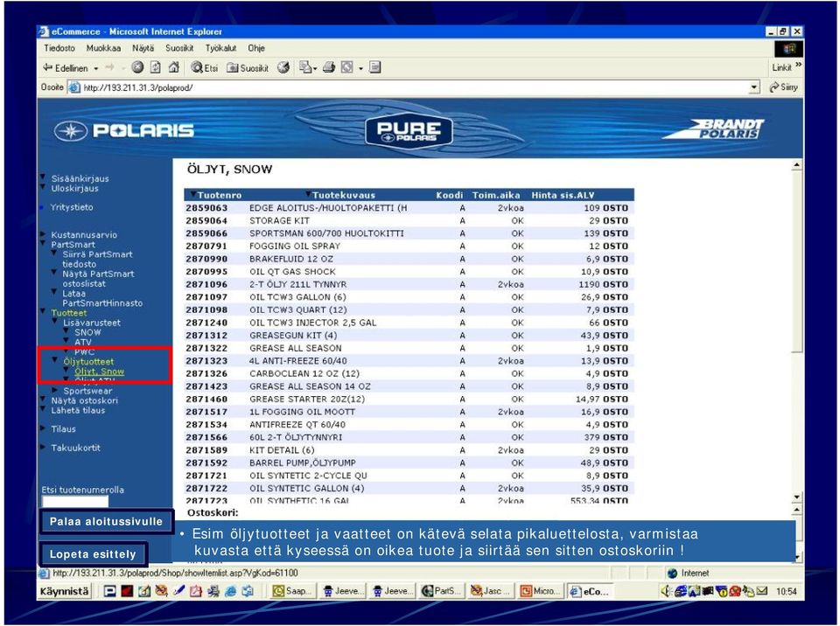Click the History globe toolbar icon
Screen dimensions: 840x626
283,67
